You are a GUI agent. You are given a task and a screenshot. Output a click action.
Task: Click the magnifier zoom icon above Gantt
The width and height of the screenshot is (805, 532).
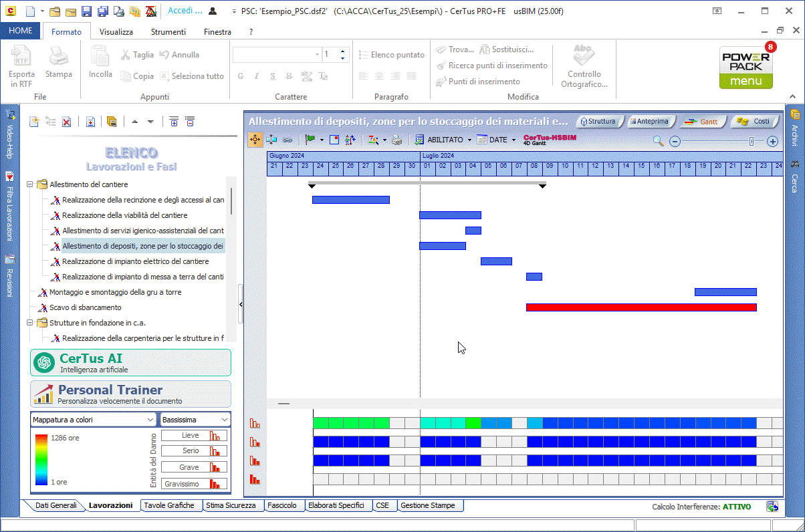(x=659, y=141)
